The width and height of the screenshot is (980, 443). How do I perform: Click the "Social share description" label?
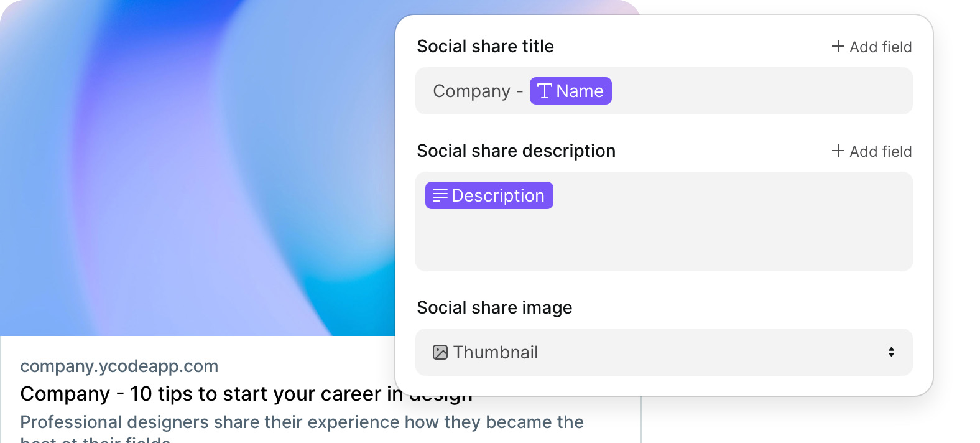(x=516, y=151)
